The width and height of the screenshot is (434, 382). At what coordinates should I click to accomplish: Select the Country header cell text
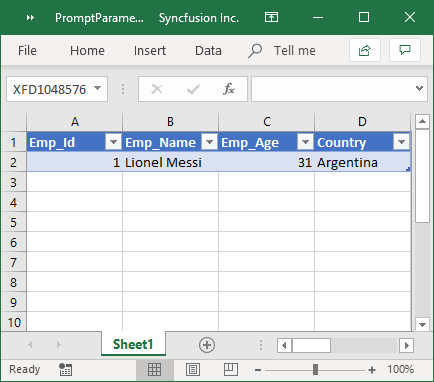341,143
